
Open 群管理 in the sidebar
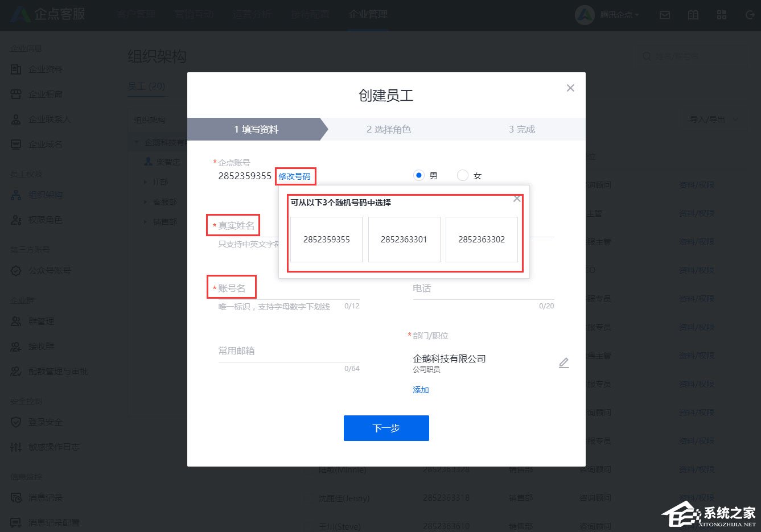point(42,321)
